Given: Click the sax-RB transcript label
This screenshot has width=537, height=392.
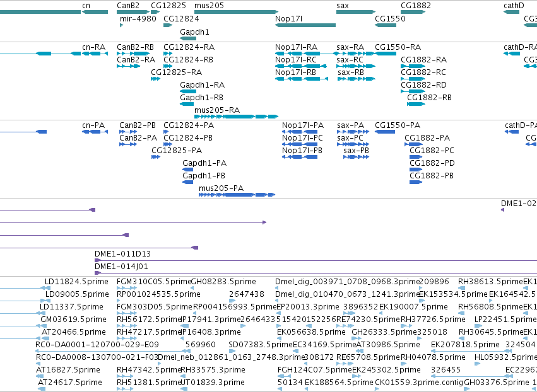Looking at the screenshot, I should 351,72.
